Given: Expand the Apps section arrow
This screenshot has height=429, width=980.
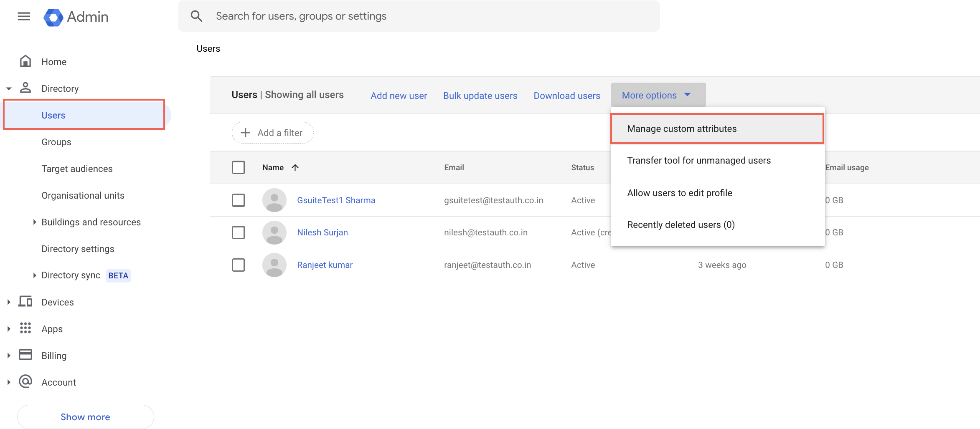Looking at the screenshot, I should coord(9,329).
